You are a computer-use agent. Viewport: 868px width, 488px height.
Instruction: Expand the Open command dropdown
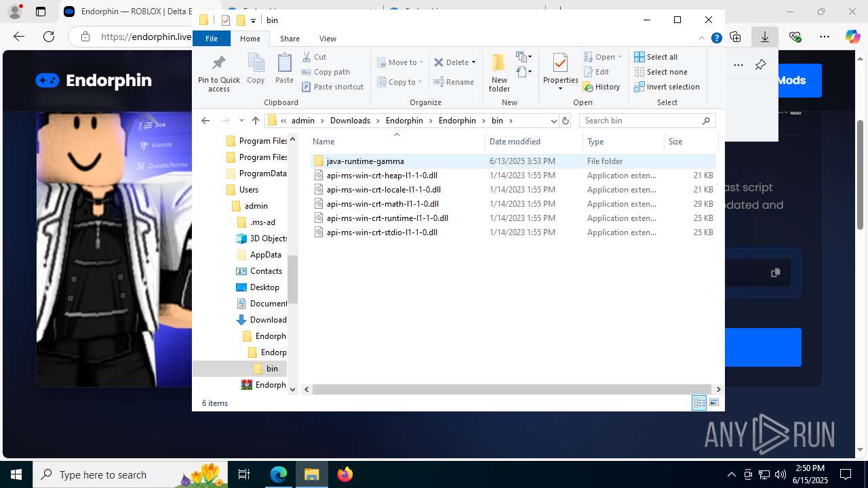(x=620, y=57)
